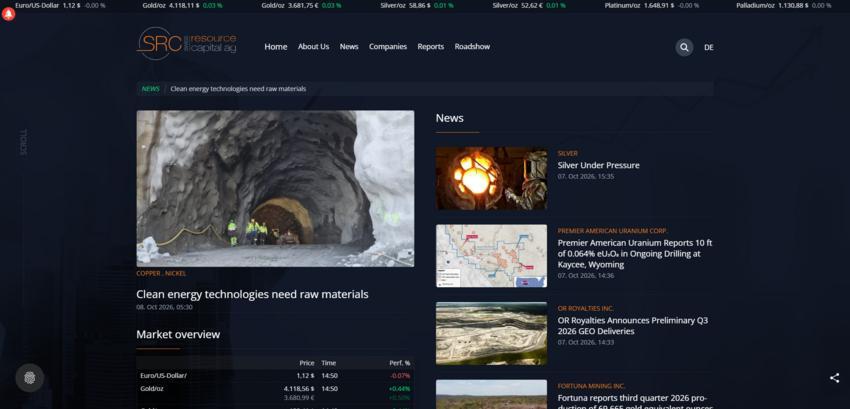Click the date '08. Oct 2026, 05:30'
This screenshot has height=409, width=850.
tap(164, 307)
